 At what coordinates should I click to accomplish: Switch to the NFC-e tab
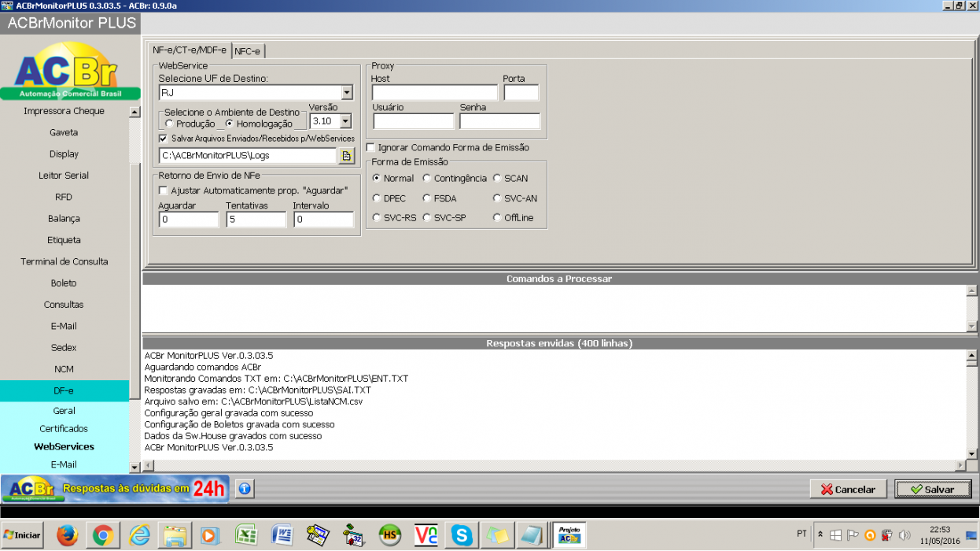(x=248, y=51)
